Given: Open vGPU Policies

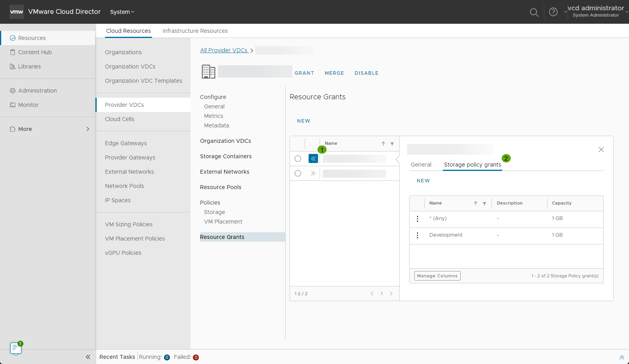Looking at the screenshot, I should coord(123,253).
